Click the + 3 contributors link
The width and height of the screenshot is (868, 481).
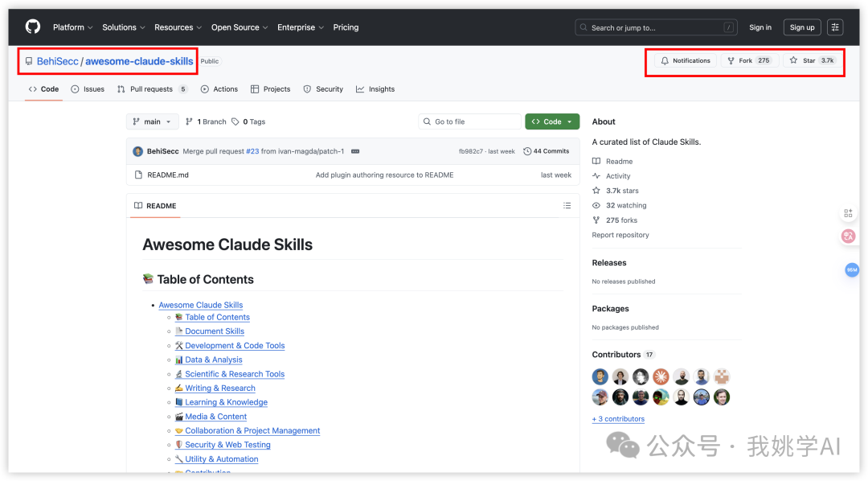[x=618, y=419]
